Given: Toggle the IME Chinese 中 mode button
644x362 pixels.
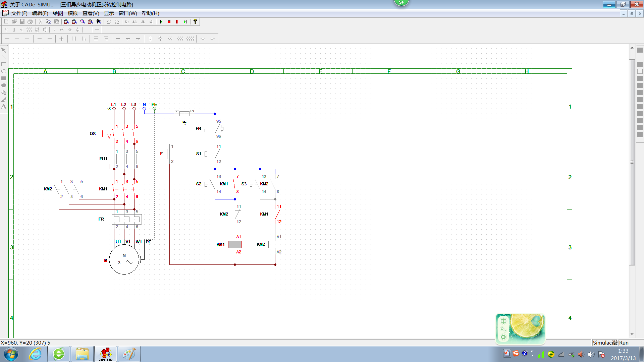Looking at the screenshot, I should tap(503, 321).
